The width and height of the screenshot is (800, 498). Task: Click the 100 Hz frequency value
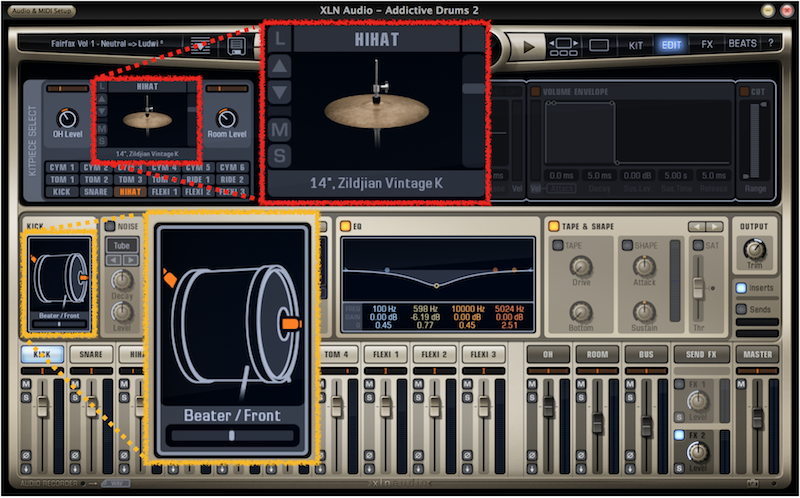385,309
